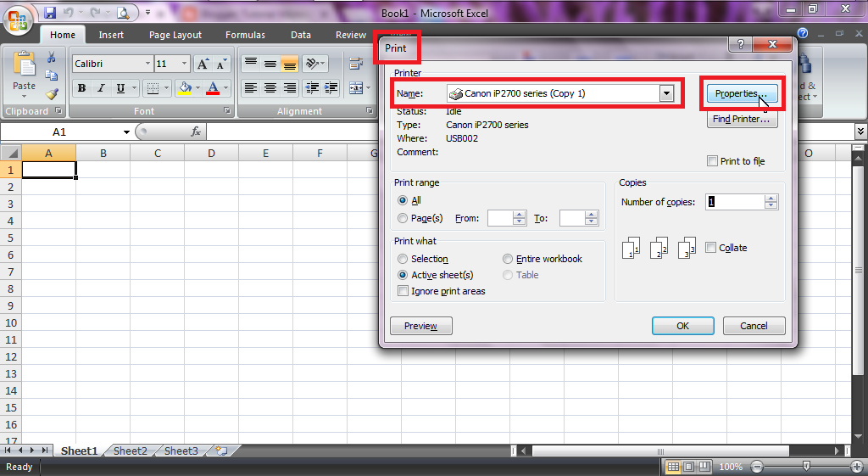Switch to Normal view in status bar
The image size is (868, 476).
[x=673, y=467]
